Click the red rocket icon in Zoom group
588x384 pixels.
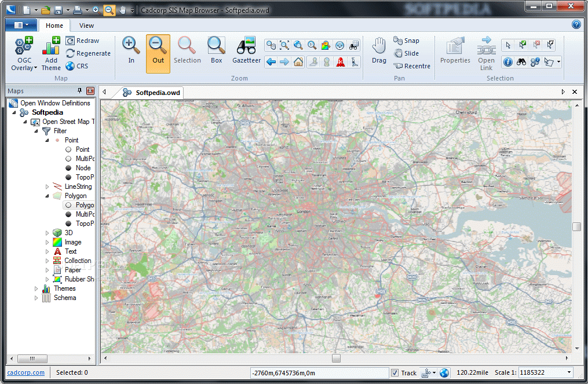tap(341, 62)
